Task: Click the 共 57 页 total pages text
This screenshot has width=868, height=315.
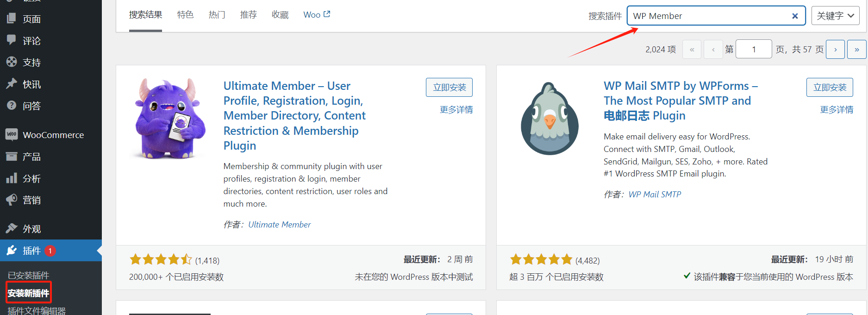Action: pos(808,50)
